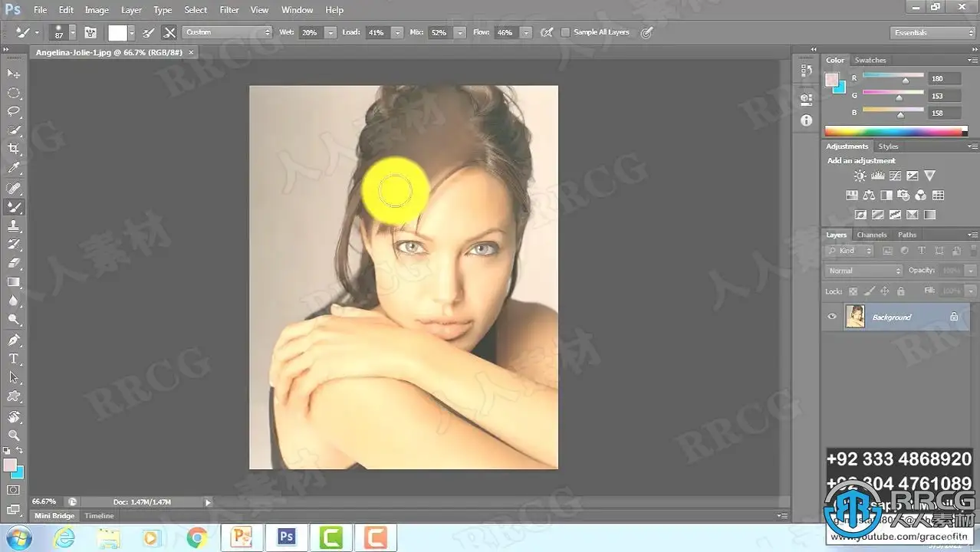Open the Brush panel toggle button
The image size is (980, 552).
click(x=90, y=32)
